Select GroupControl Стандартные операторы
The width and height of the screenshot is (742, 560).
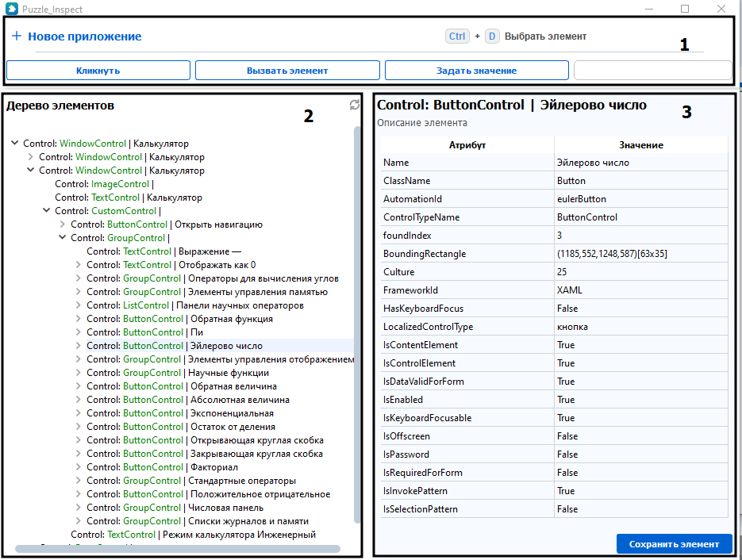pos(191,481)
